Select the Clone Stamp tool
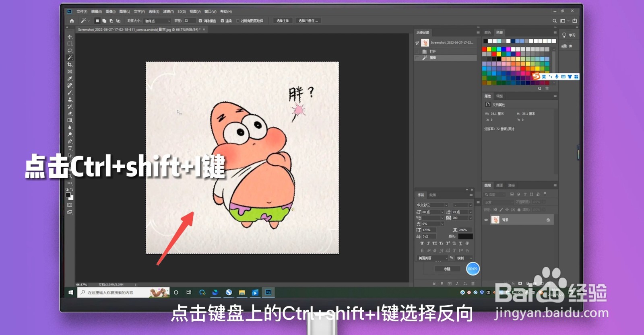This screenshot has width=644, height=335. [70, 99]
